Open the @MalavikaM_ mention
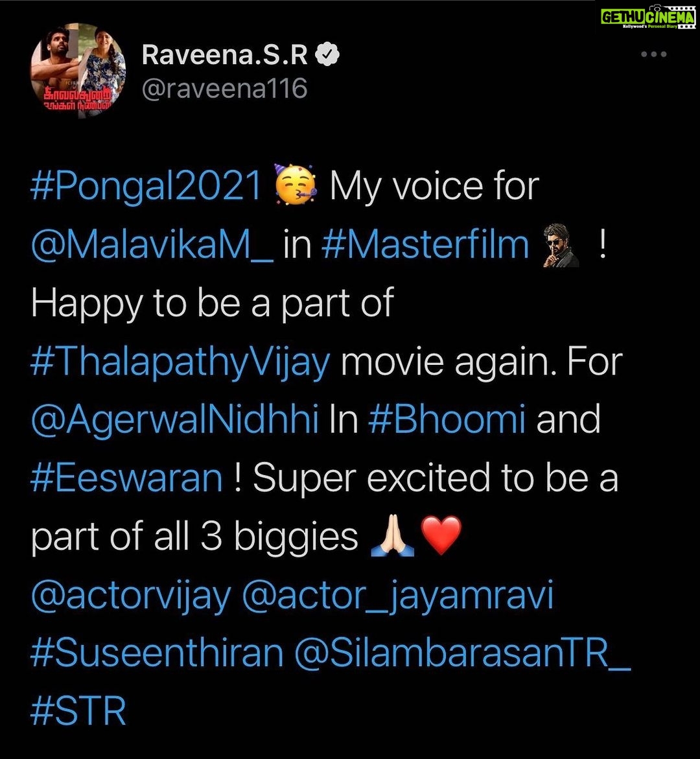The width and height of the screenshot is (700, 759). pyautogui.click(x=152, y=246)
